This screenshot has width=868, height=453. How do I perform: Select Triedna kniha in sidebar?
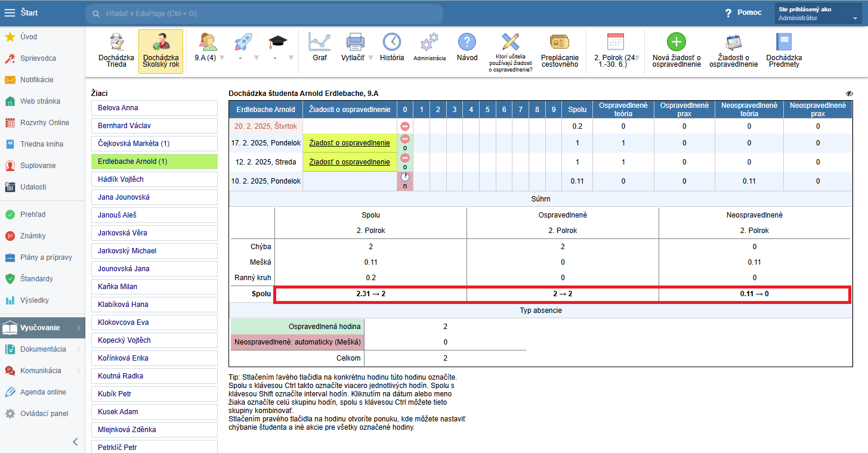pos(41,144)
